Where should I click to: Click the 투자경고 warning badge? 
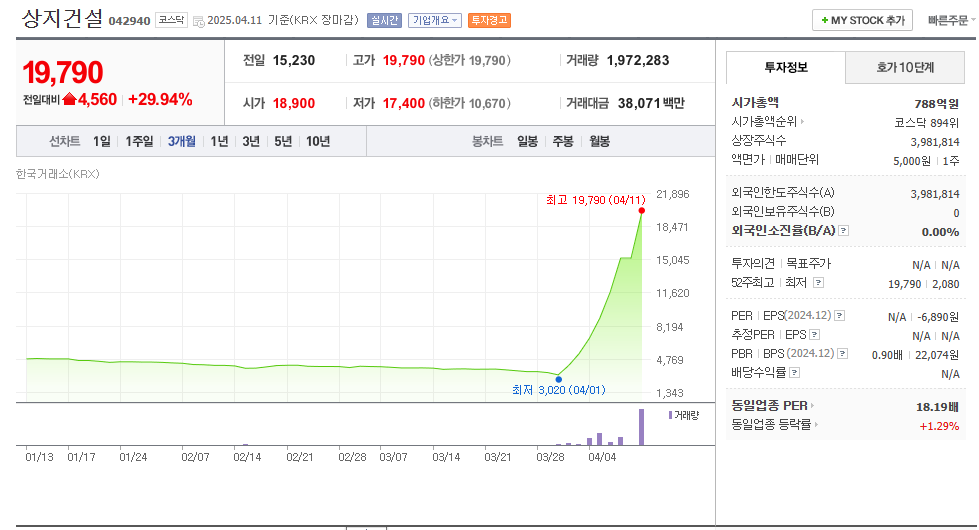click(489, 21)
